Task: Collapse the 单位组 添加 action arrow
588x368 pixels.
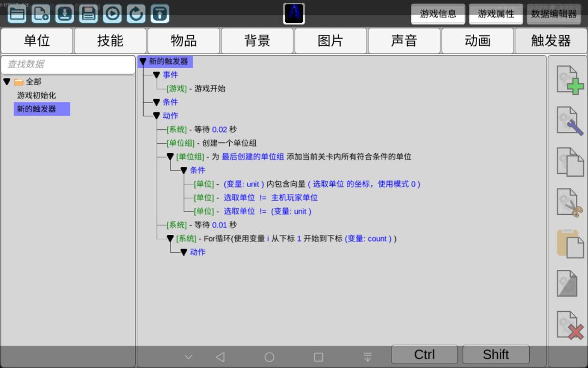Action: 170,156
